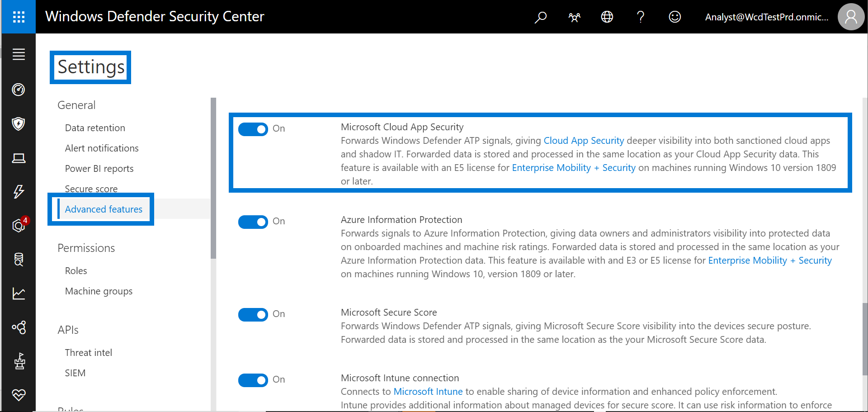Select the Interoperability connected-dots icon
The height and width of the screenshot is (412, 868).
(x=19, y=327)
